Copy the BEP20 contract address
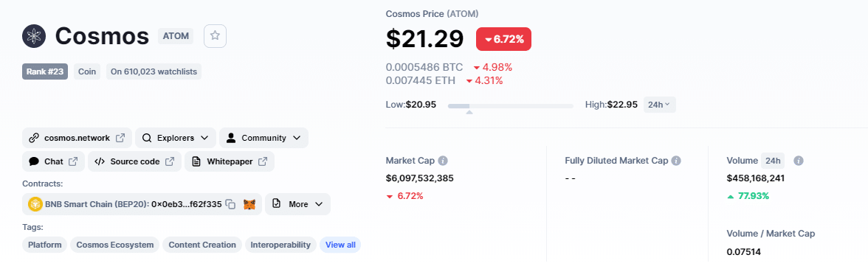 [231, 204]
